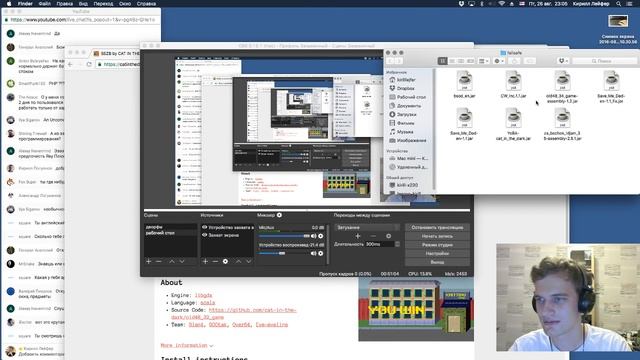Move scene up in OBS scenes list

coord(172,261)
